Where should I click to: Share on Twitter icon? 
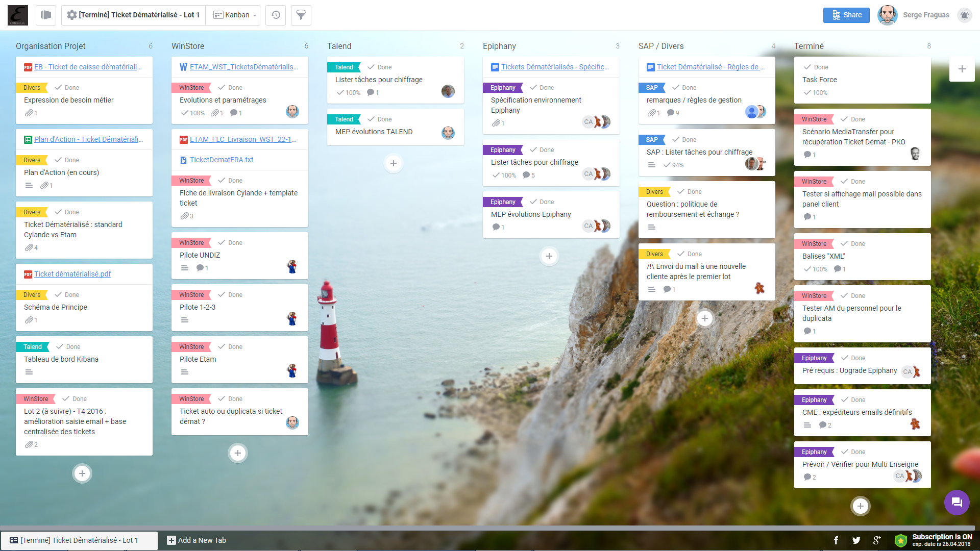(856, 540)
